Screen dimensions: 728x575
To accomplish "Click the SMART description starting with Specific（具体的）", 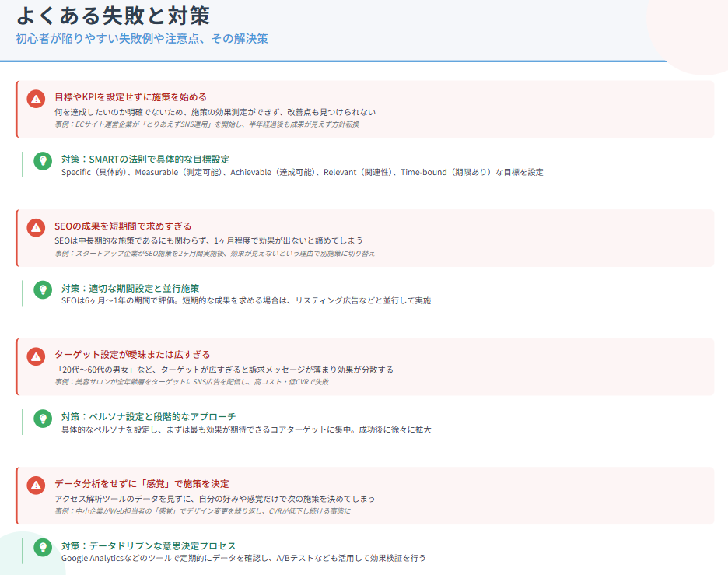I will coord(303,172).
